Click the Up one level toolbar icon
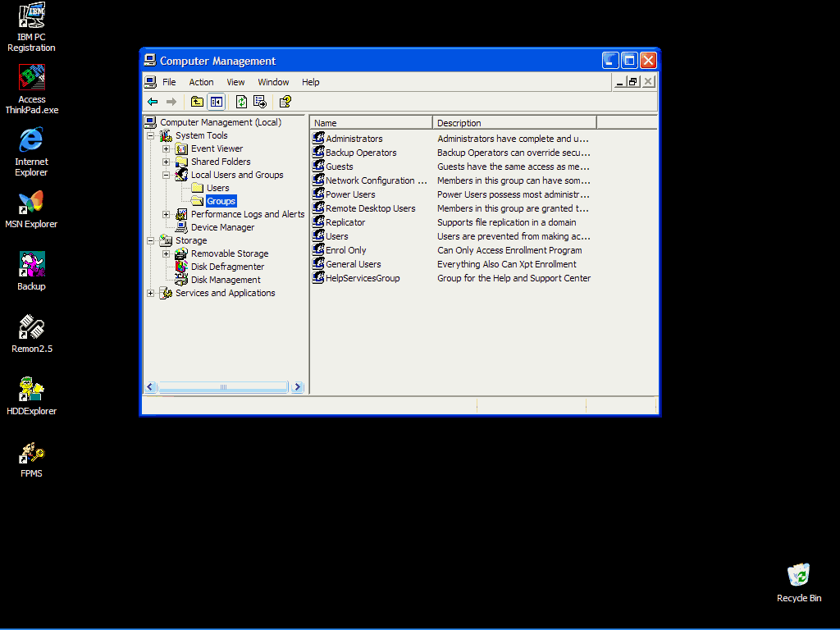 coord(197,101)
